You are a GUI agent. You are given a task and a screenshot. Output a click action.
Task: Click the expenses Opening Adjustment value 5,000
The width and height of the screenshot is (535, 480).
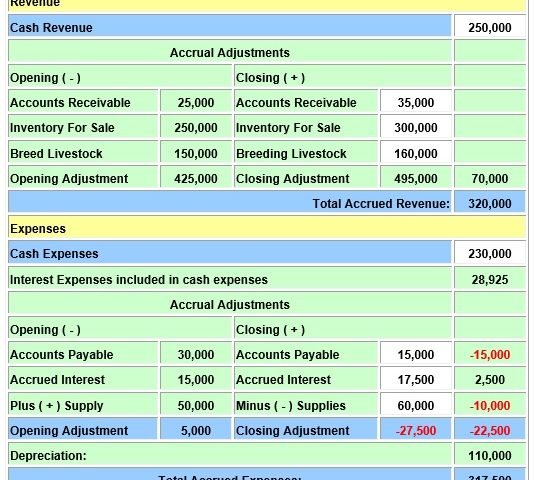196,430
